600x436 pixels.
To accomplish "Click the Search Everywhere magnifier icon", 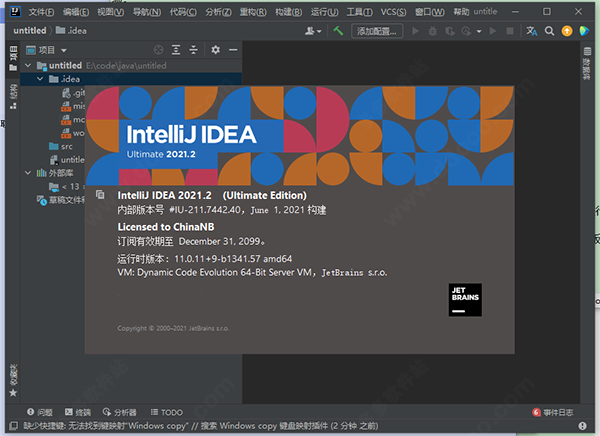I will [549, 31].
